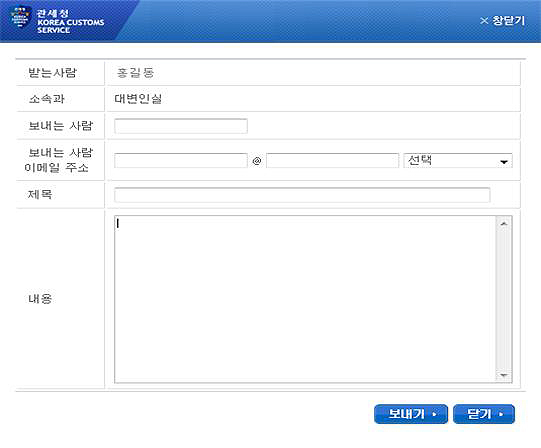Image resolution: width=541 pixels, height=448 pixels.
Task: Open the 선택 email domain dropdown
Action: point(458,160)
